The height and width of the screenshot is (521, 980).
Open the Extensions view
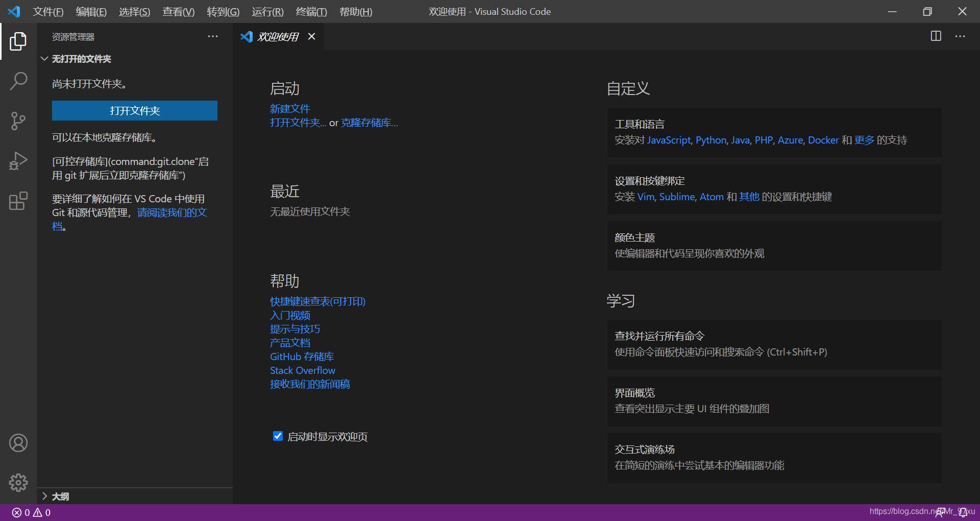point(18,201)
